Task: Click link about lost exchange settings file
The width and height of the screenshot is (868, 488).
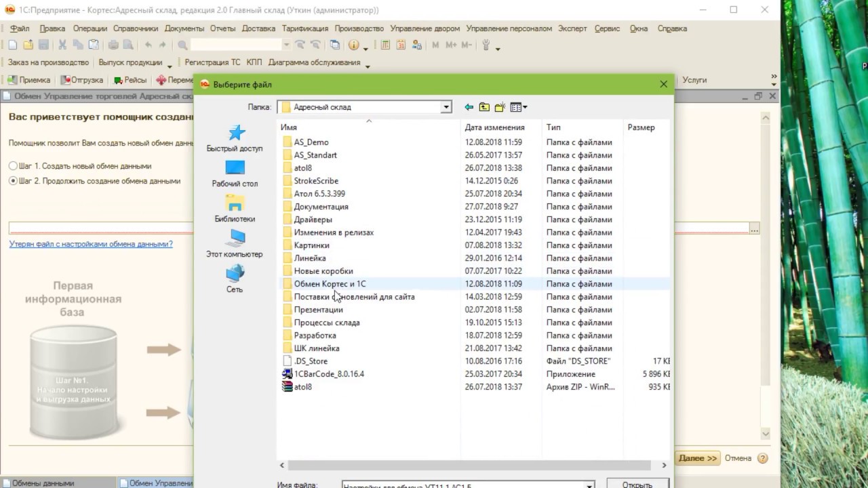Action: point(91,244)
